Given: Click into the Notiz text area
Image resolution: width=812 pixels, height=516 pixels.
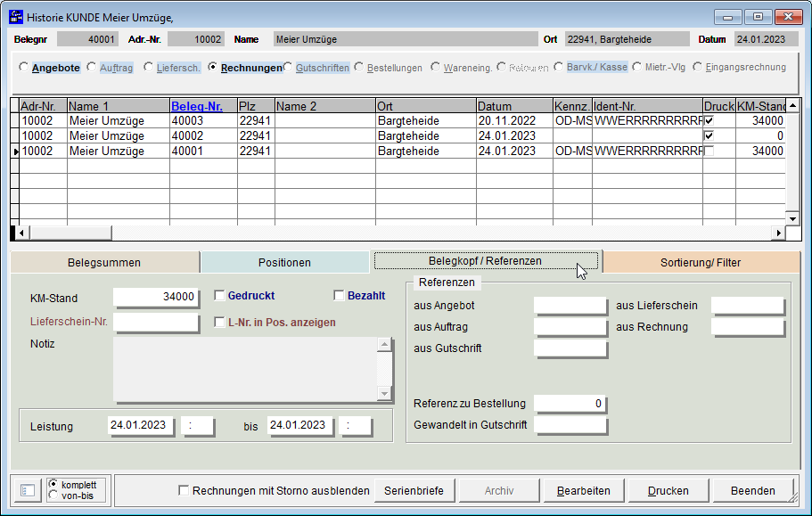Looking at the screenshot, I should 245,369.
